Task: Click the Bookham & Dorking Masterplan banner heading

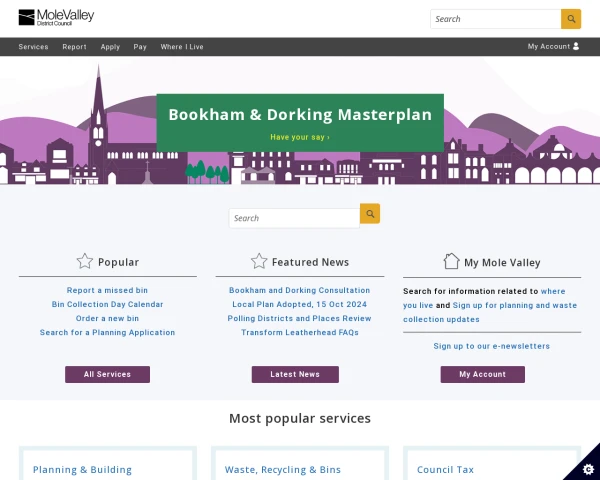Action: click(x=300, y=114)
